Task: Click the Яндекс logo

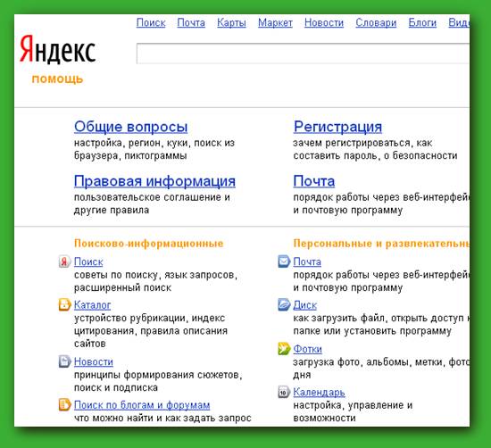Action: tap(58, 49)
